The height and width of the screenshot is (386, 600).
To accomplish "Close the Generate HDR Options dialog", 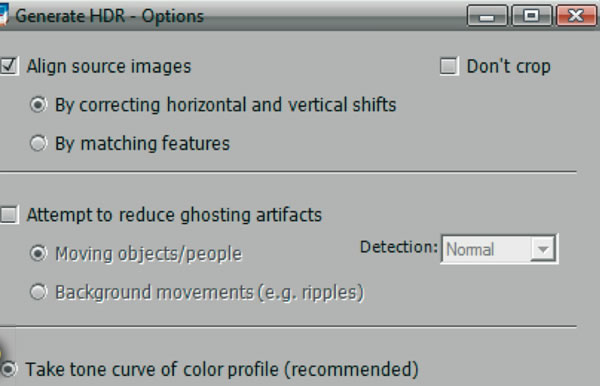I will pos(576,16).
